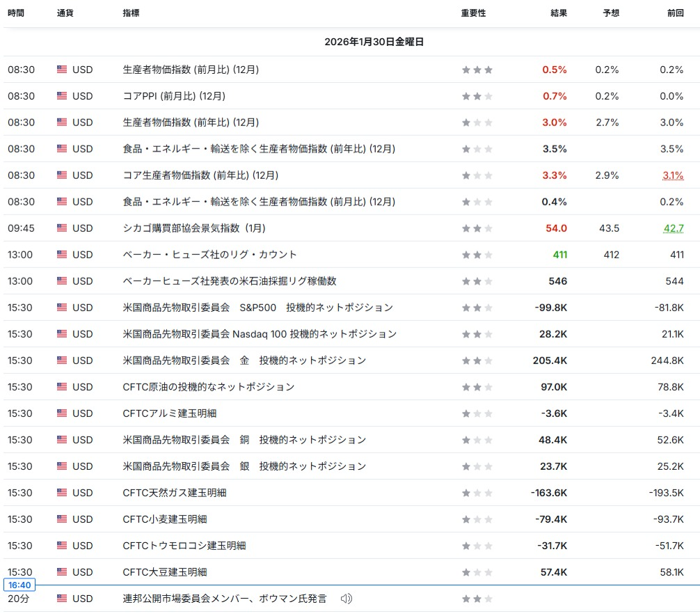Open the 米国商品先物取引委員会 金 投機的ネットポジション event
The image size is (700, 616).
[244, 361]
